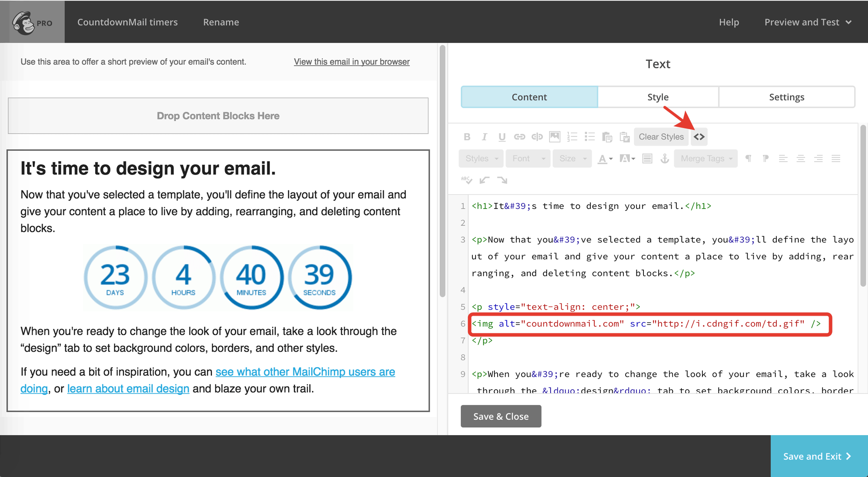Click the undo arrow icon
The image size is (868, 477).
pyautogui.click(x=484, y=180)
